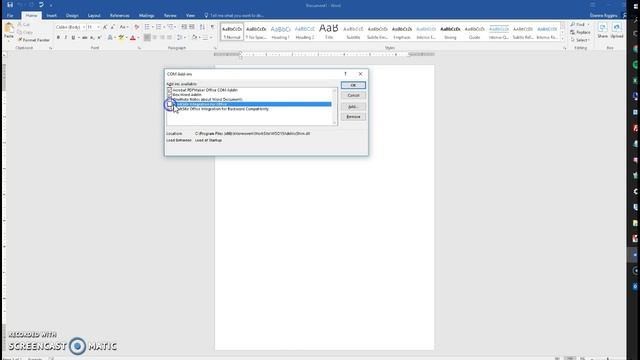Click OK in COM Add-ins dialog
Viewport: 640px width, 360px height.
[x=353, y=85]
